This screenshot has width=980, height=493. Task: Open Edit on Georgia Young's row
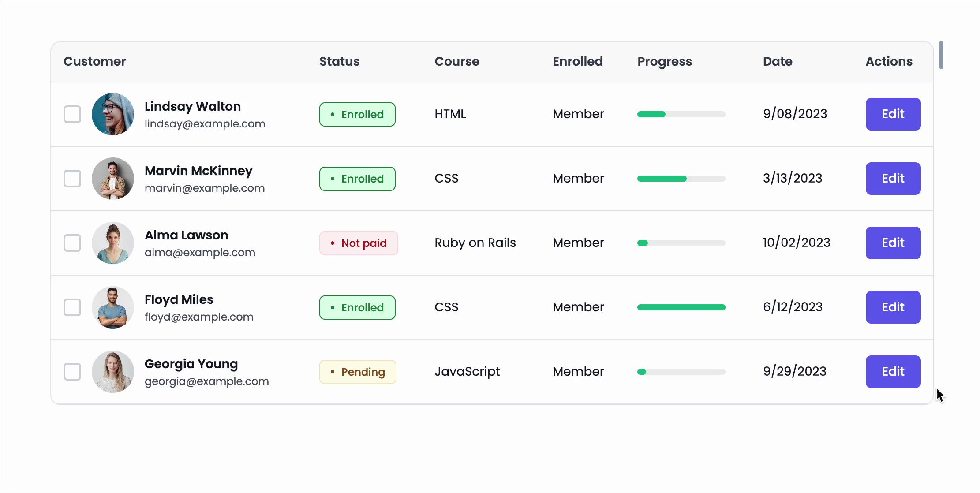coord(893,372)
